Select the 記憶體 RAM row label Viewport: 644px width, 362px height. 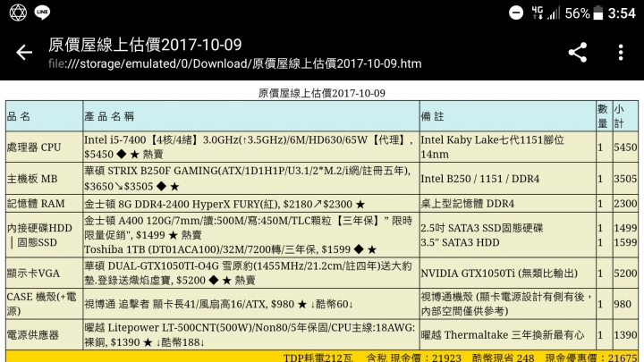pyautogui.click(x=36, y=204)
